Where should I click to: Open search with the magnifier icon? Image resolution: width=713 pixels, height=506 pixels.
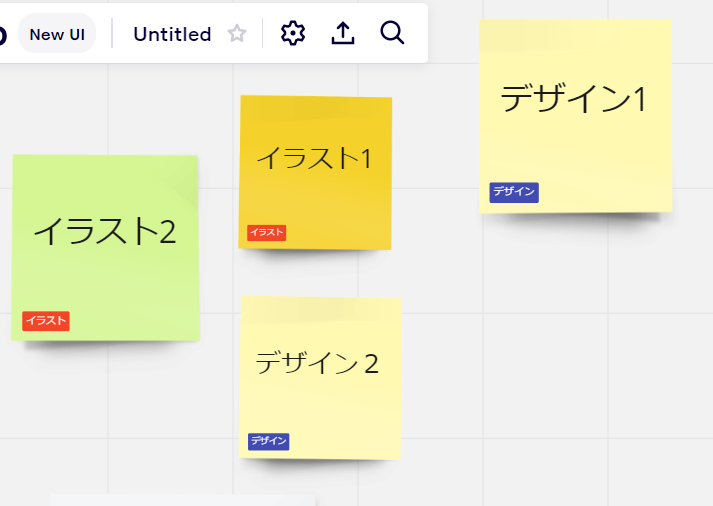[x=393, y=34]
